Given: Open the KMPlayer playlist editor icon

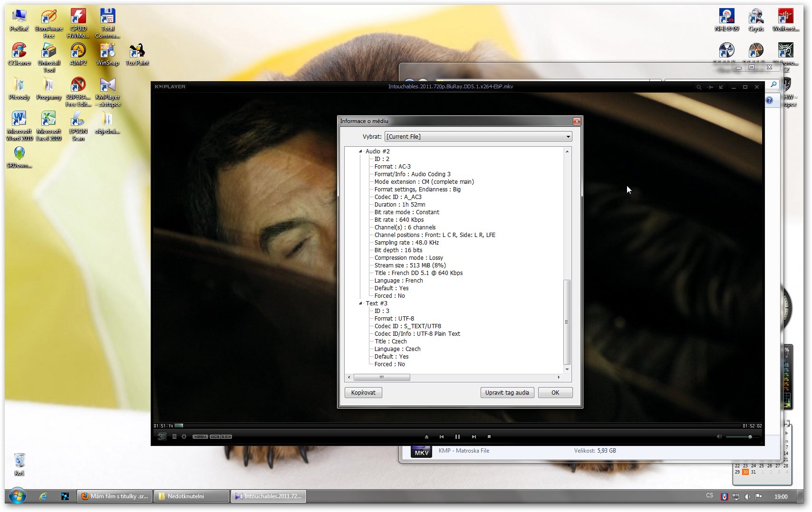Looking at the screenshot, I should point(174,436).
